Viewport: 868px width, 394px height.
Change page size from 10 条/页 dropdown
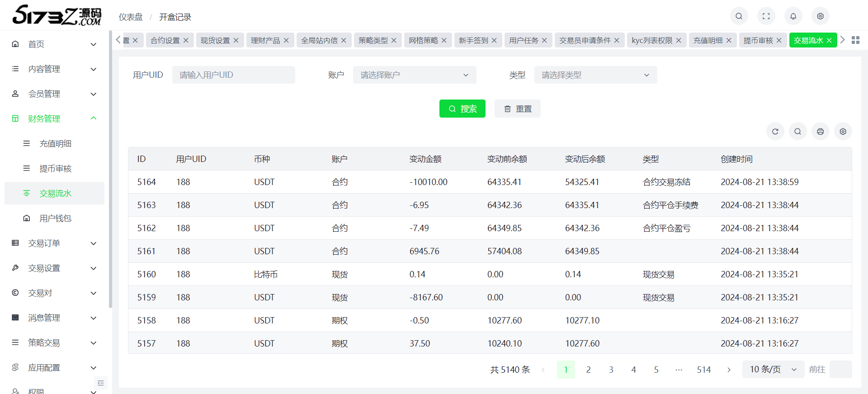[773, 370]
